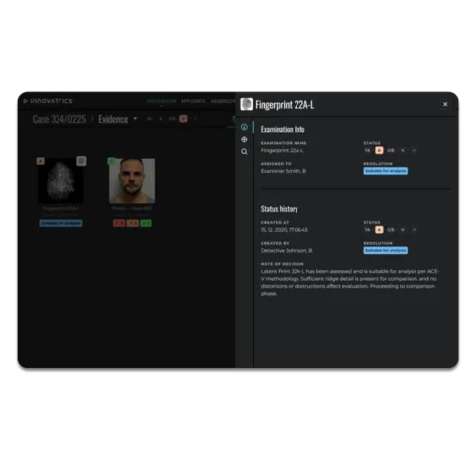Select the TA step in Status history
Image resolution: width=476 pixels, height=476 pixels.
click(367, 230)
